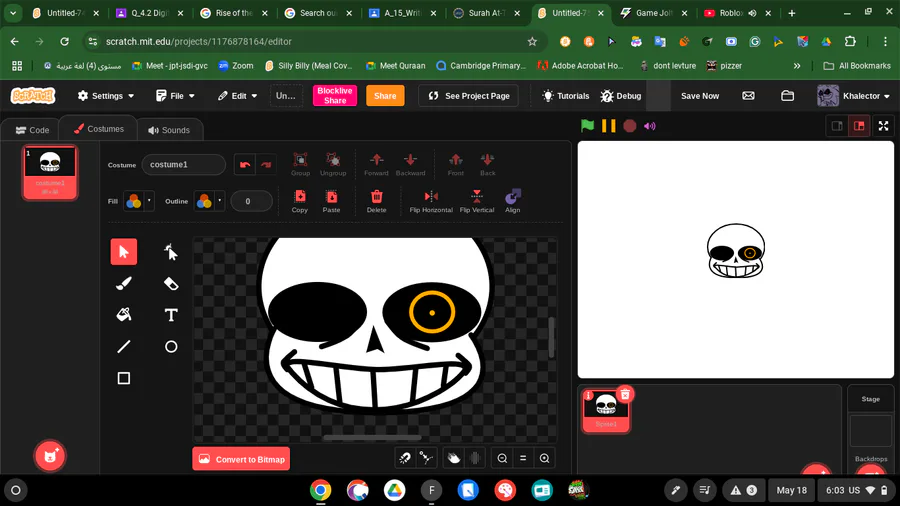Pause the running project
This screenshot has height=506, width=900.
[608, 126]
